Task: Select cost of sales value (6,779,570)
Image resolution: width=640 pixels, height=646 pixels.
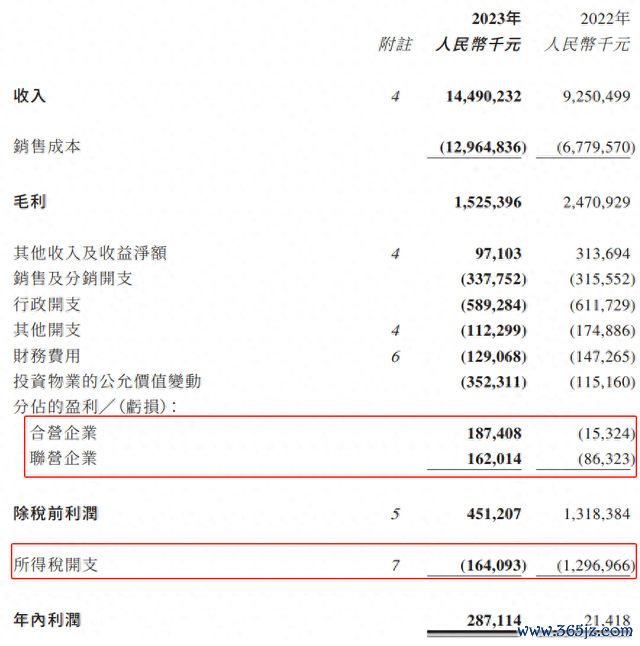Action: pos(596,147)
